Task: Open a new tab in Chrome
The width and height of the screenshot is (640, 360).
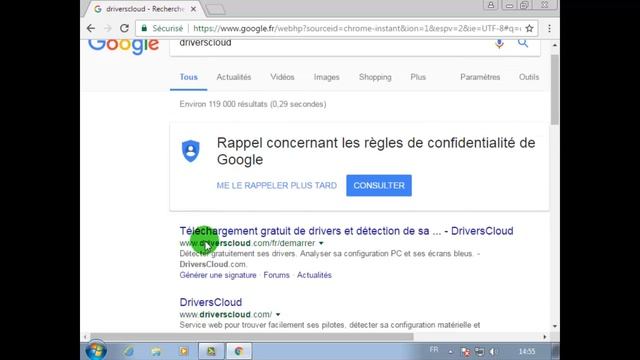Action: [216, 9]
